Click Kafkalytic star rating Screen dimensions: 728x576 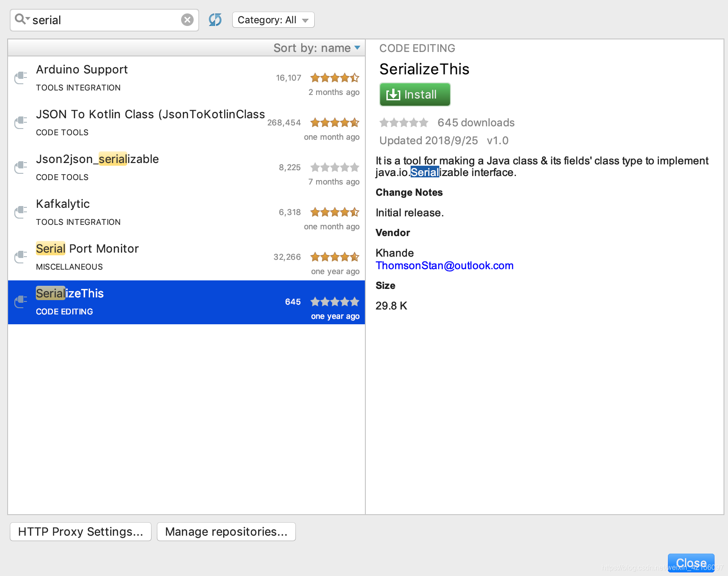pos(335,212)
